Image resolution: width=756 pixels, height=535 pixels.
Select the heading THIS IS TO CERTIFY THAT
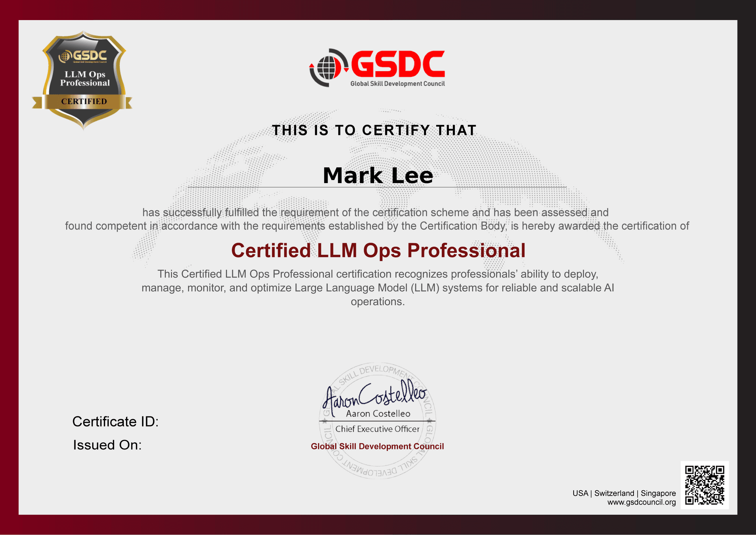(374, 130)
